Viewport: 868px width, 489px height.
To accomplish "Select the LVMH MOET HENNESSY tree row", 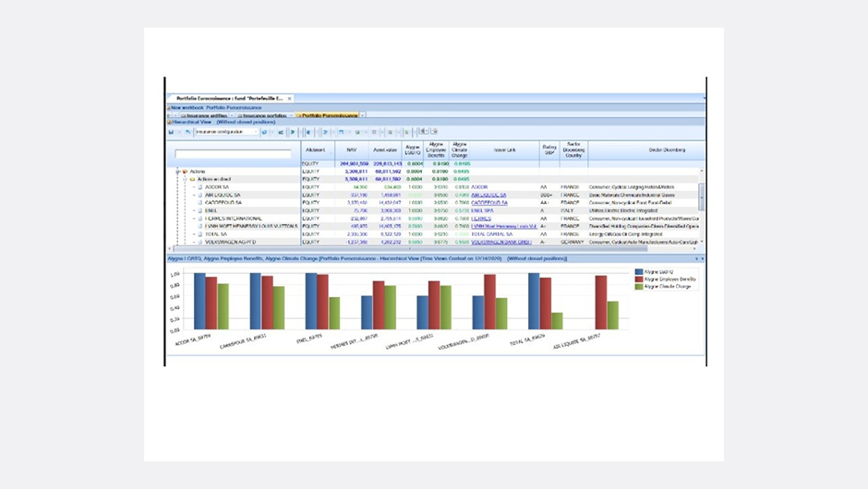I will (251, 226).
